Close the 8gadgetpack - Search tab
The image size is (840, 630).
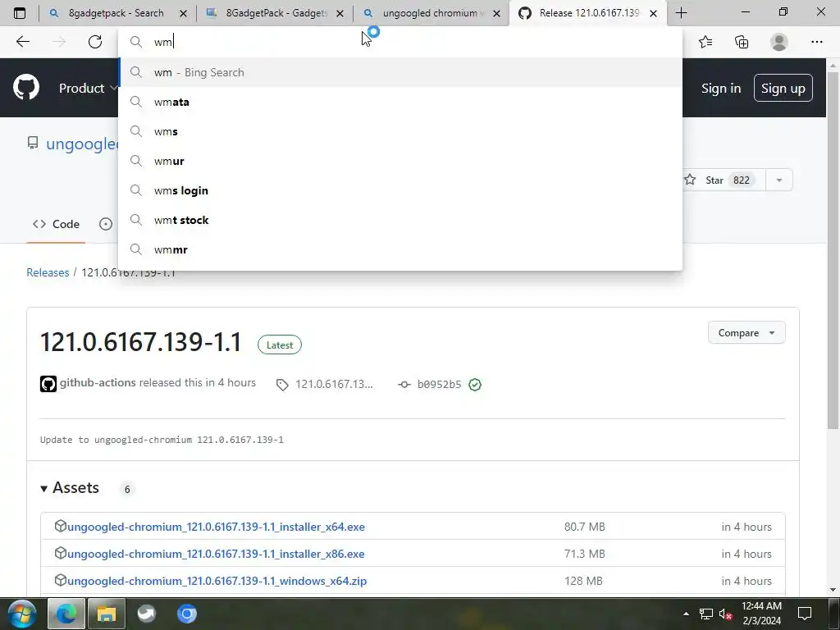click(x=183, y=13)
